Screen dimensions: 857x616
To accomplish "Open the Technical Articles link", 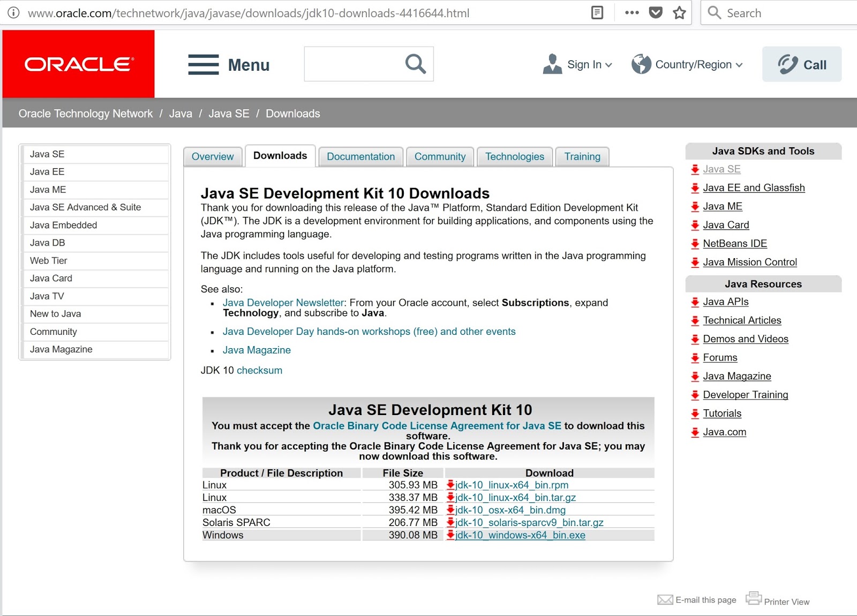I will click(x=742, y=320).
